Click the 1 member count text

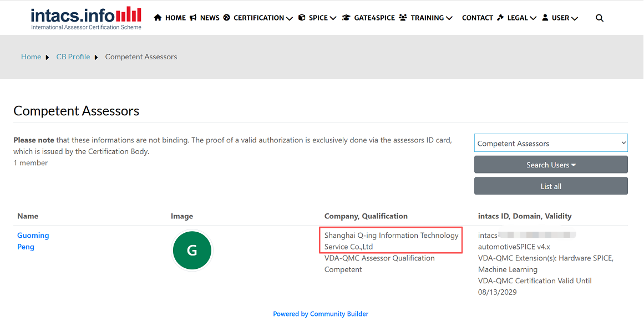[x=31, y=163]
